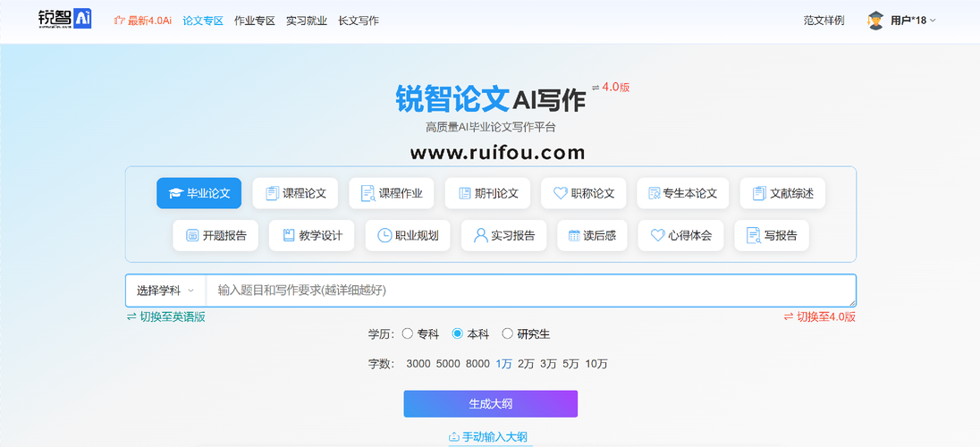Click the certificate icon on 专生本论文
This screenshot has height=447, width=980.
655,193
